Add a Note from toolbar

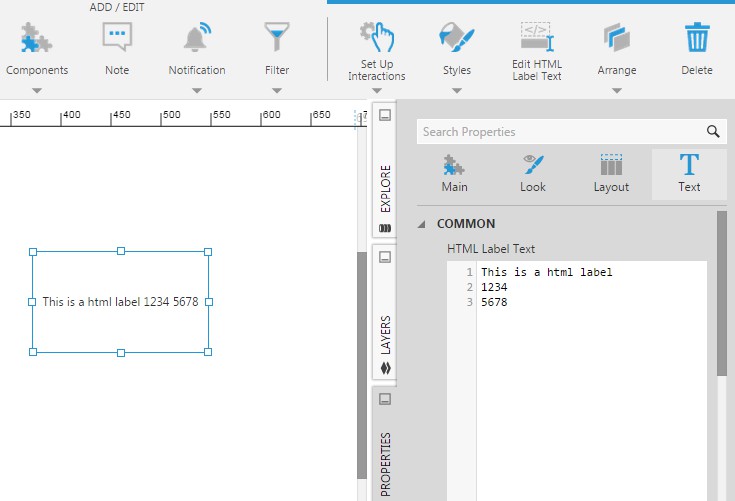click(117, 40)
